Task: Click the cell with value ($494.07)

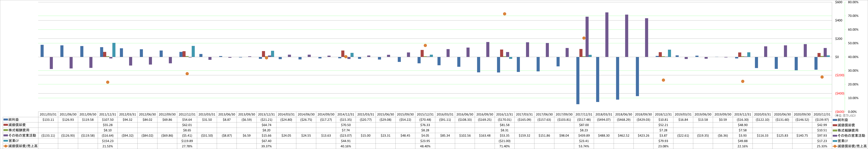Action: (x=604, y=120)
